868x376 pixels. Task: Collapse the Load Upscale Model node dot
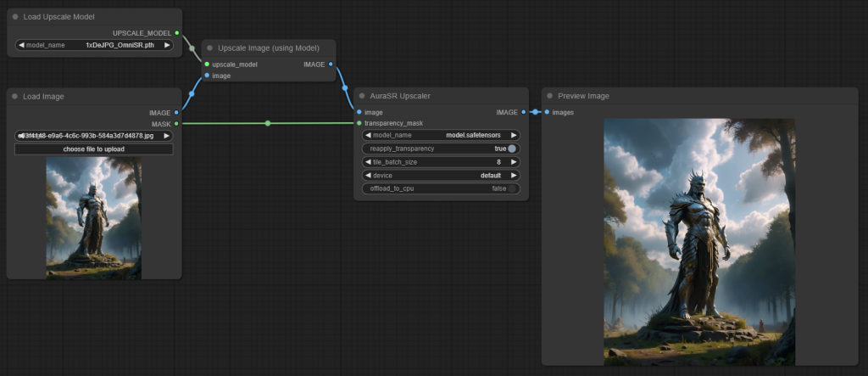coord(15,17)
